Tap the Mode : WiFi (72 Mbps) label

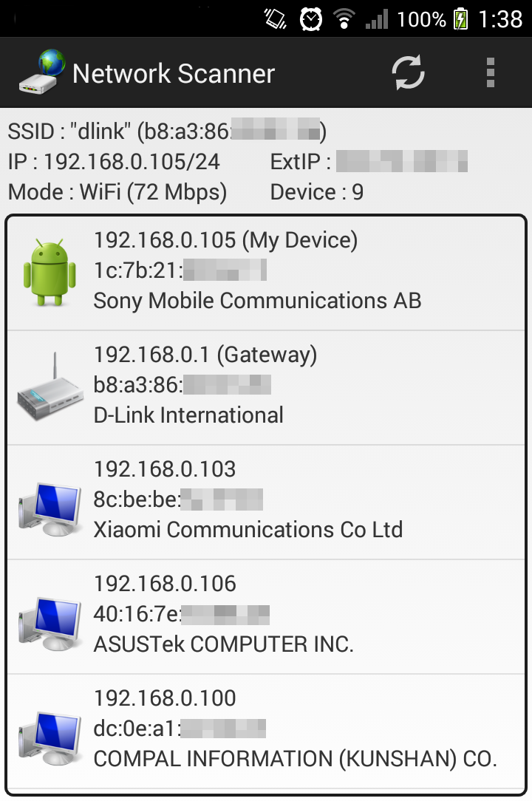coord(117,193)
